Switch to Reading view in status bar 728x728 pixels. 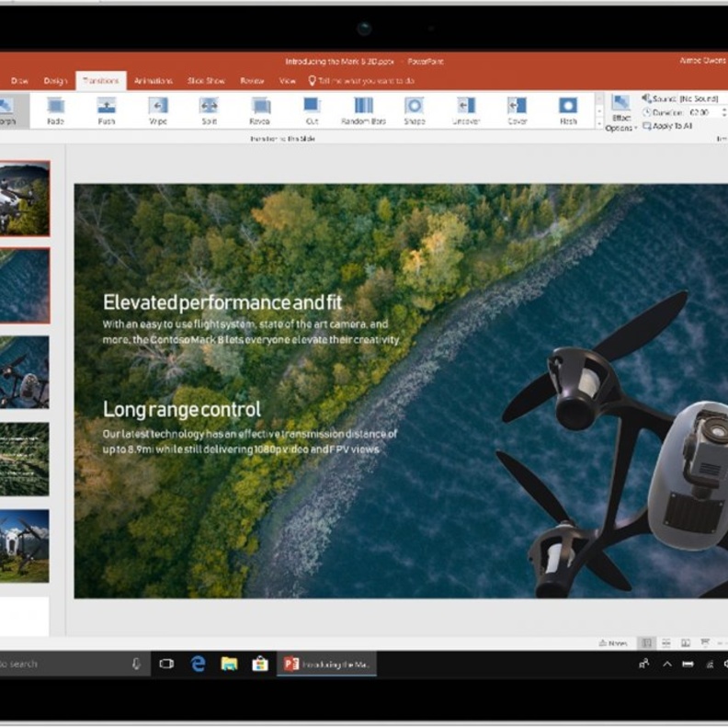pos(685,643)
